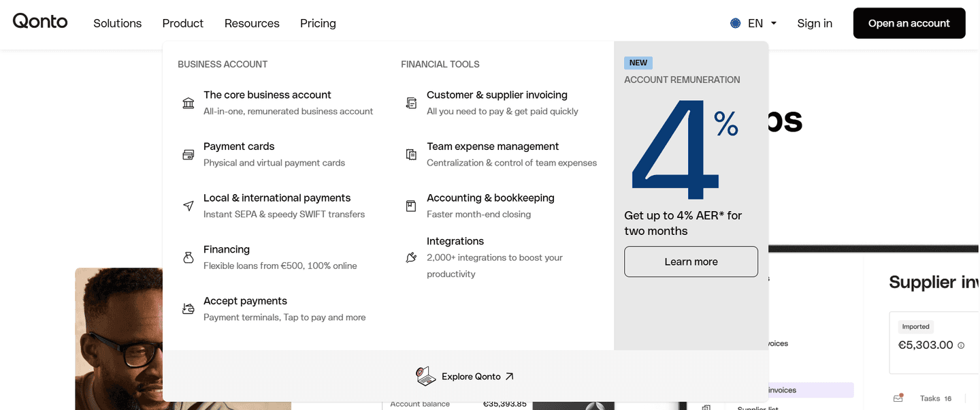Open the Integrations link
The width and height of the screenshot is (980, 410).
[x=455, y=241]
